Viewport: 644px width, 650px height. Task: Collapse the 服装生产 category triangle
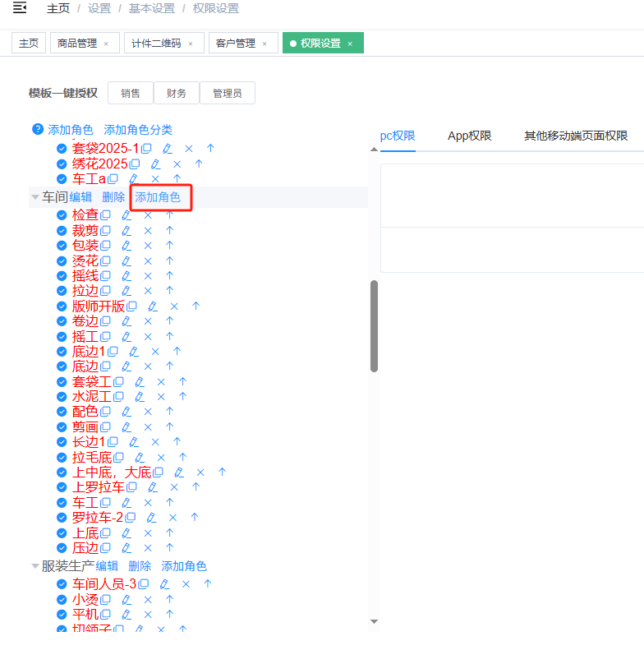coord(35,566)
